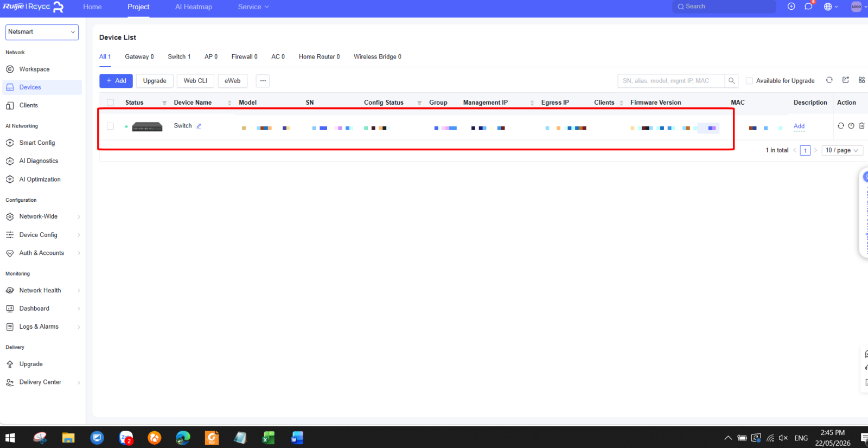Click the trash delete icon in Action column
The height and width of the screenshot is (448, 868).
click(861, 126)
